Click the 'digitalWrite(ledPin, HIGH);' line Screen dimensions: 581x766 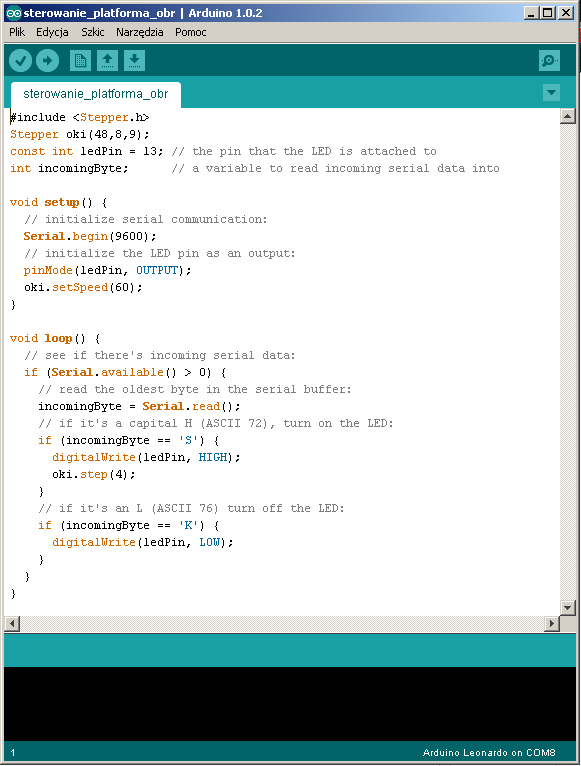[146, 457]
